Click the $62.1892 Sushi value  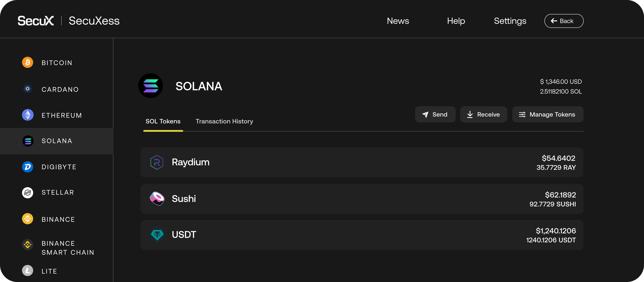560,195
